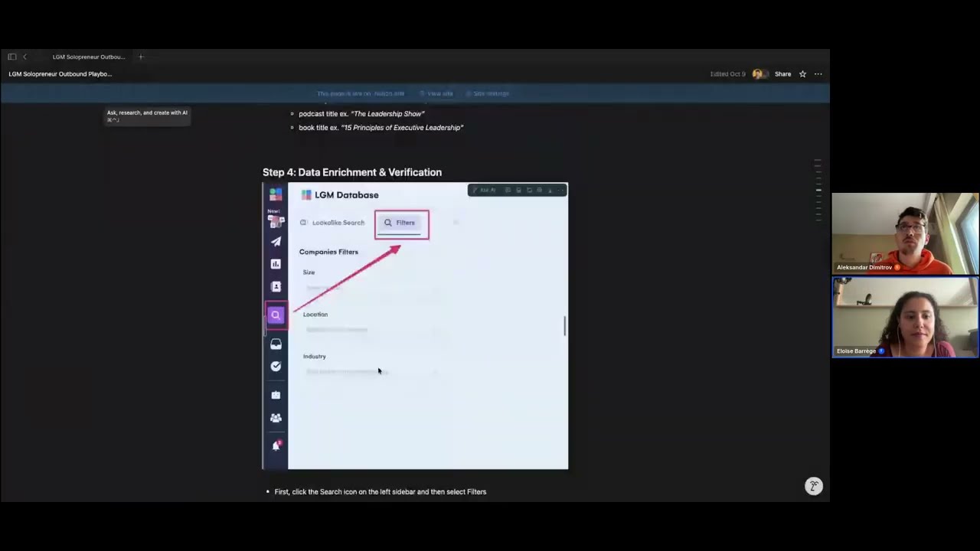Click the Share button
980x551 pixels.
click(x=782, y=74)
